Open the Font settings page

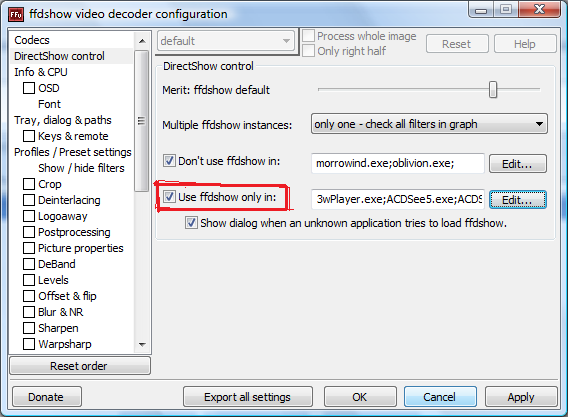tap(49, 104)
